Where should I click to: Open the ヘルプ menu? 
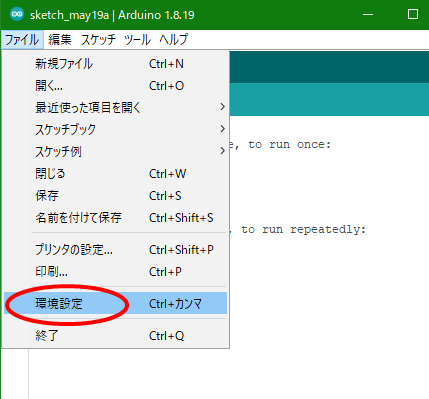point(173,40)
